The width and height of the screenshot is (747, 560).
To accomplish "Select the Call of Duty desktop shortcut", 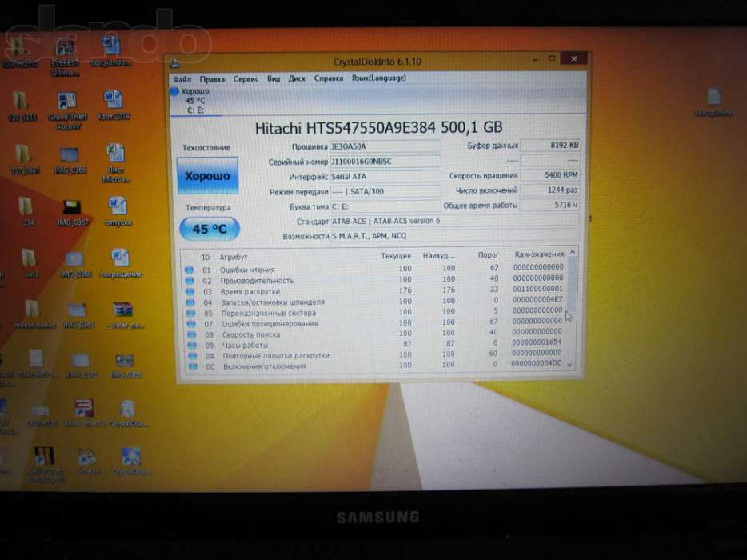I will tap(46, 464).
